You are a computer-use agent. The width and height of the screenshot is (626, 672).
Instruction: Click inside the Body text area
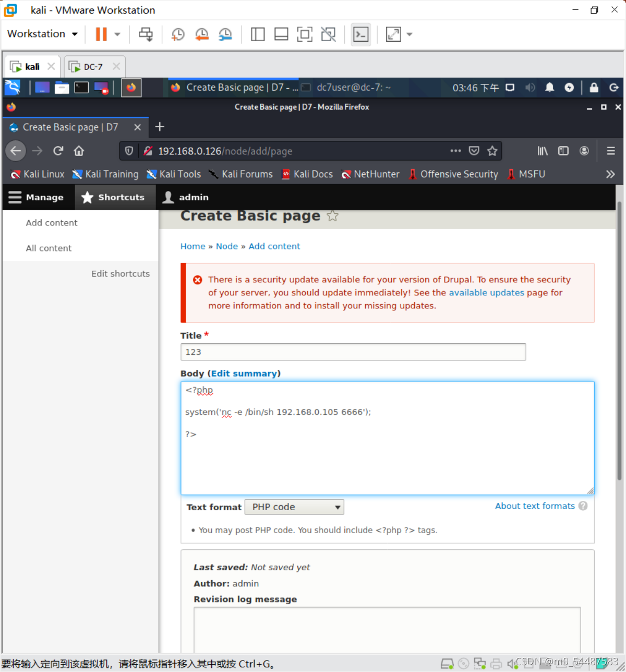[388, 438]
